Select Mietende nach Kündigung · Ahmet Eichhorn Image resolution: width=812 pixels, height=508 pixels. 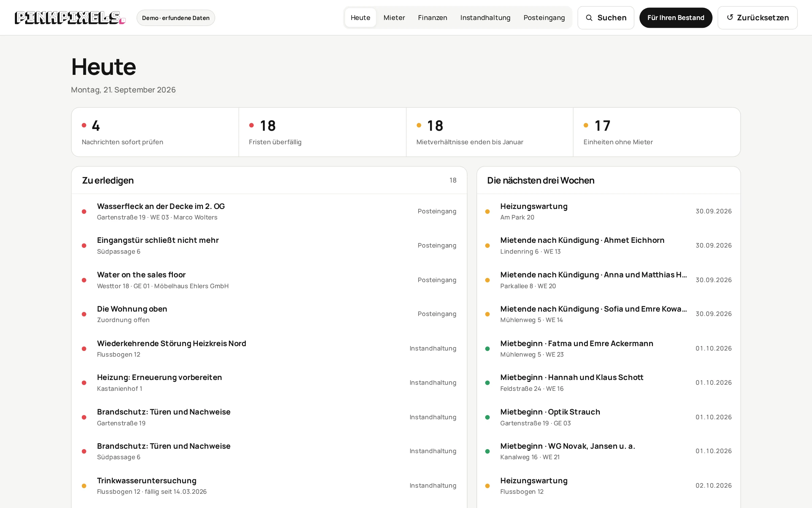click(609, 246)
